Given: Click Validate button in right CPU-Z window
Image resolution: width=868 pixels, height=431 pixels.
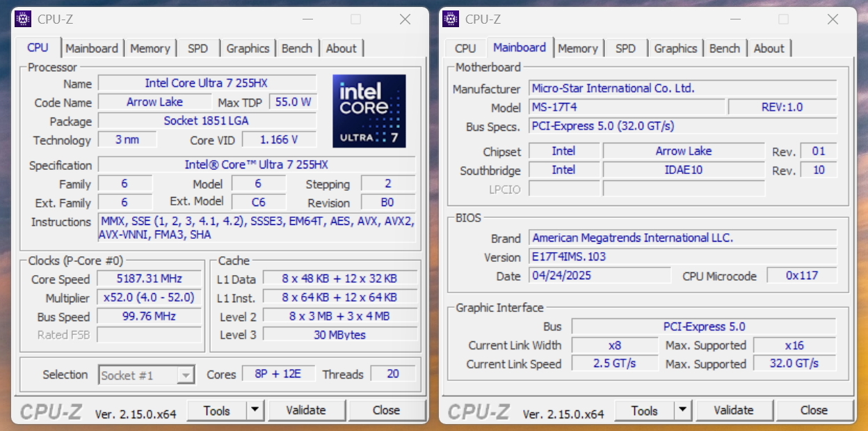Looking at the screenshot, I should point(734,410).
